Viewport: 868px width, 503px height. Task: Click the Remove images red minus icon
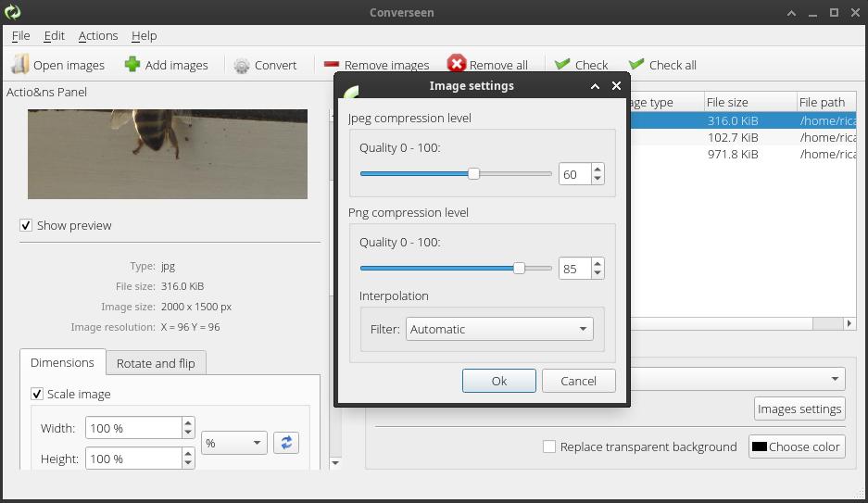coord(332,65)
